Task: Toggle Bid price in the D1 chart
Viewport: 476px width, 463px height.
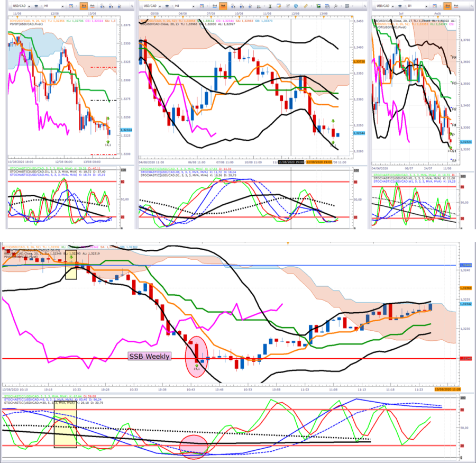Action: tap(447, 6)
